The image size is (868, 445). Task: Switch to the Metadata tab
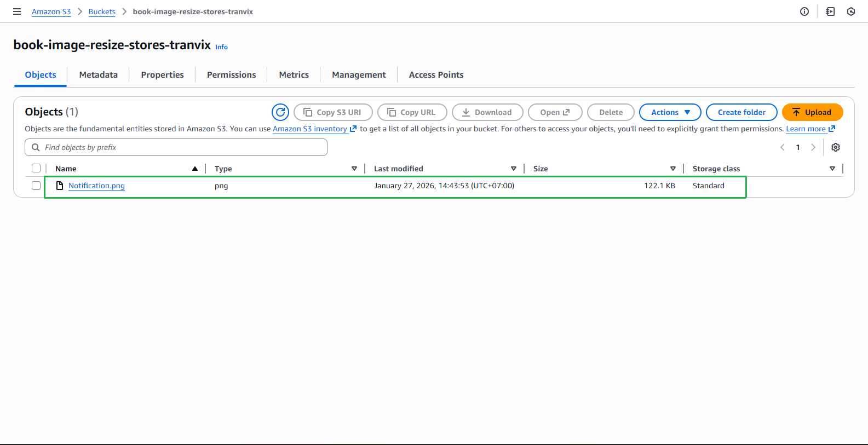(x=99, y=75)
